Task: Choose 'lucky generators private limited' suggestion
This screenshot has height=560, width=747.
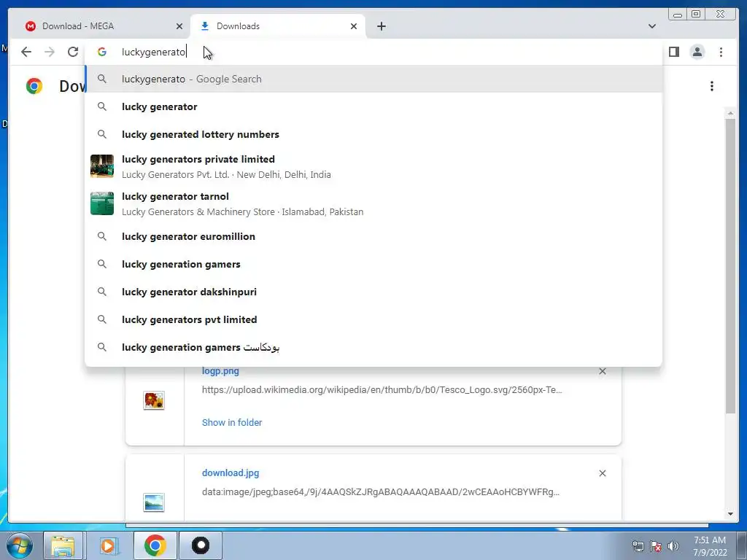Action: [373, 166]
